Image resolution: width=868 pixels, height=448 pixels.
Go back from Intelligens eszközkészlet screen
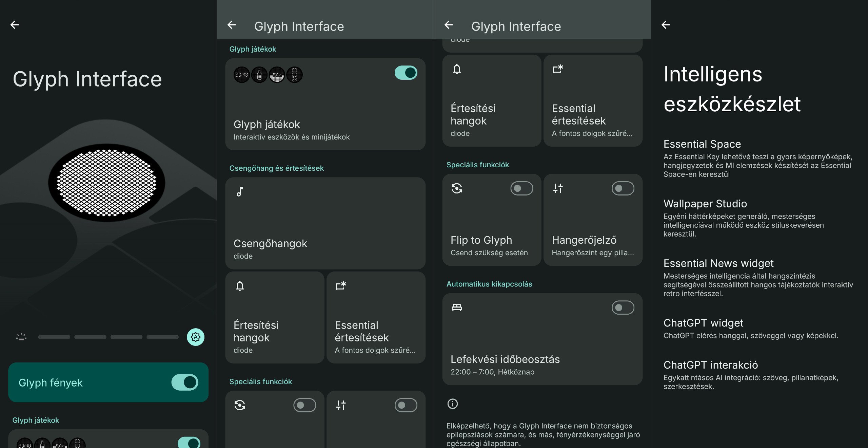666,25
